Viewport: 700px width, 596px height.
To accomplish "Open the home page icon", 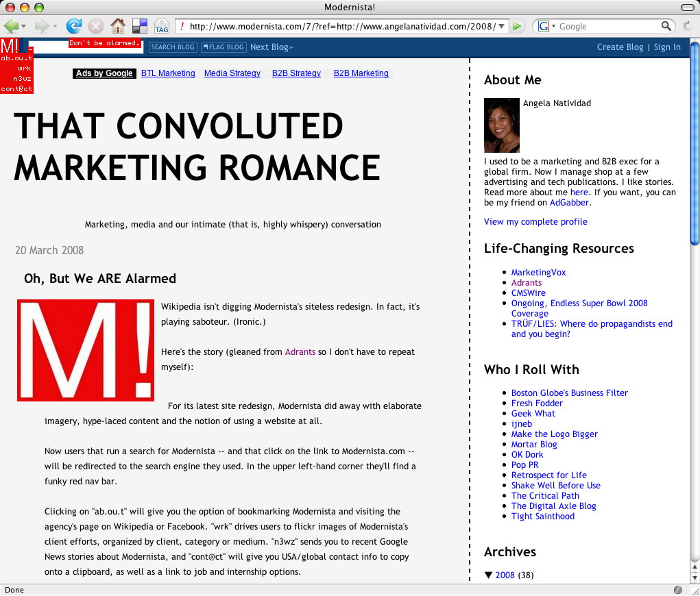I will point(118,26).
